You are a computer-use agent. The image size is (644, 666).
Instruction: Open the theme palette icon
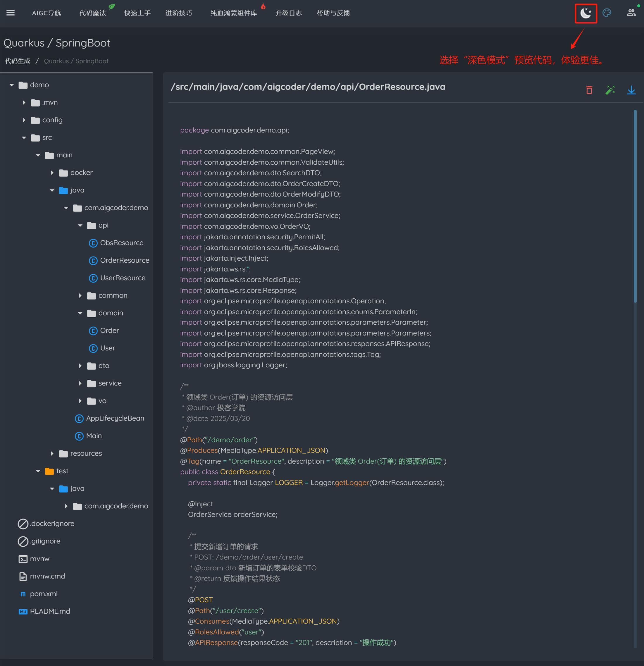[x=607, y=13]
